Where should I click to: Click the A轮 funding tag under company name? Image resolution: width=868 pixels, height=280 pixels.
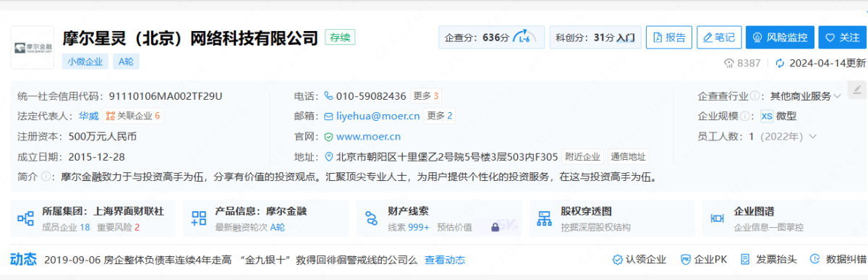[x=127, y=61]
